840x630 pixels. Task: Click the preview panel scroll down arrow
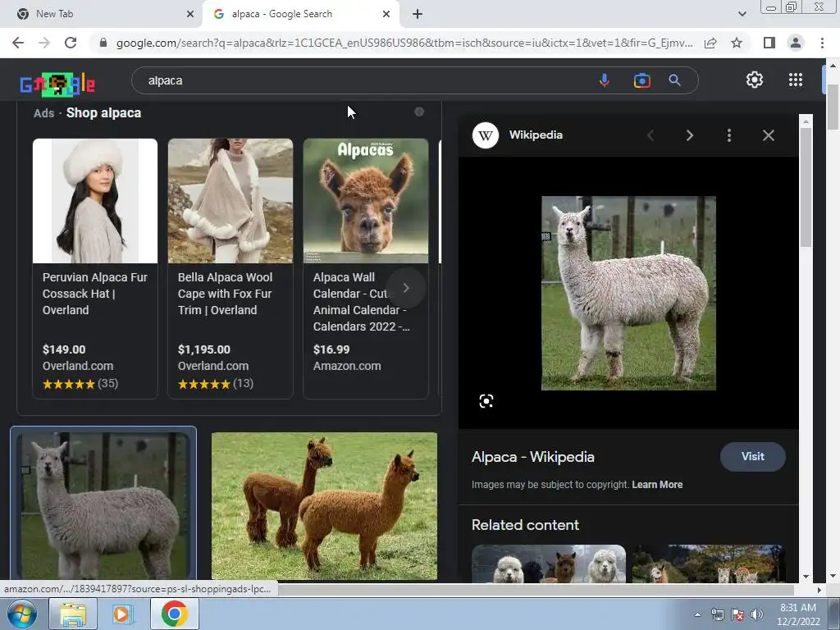point(806,577)
